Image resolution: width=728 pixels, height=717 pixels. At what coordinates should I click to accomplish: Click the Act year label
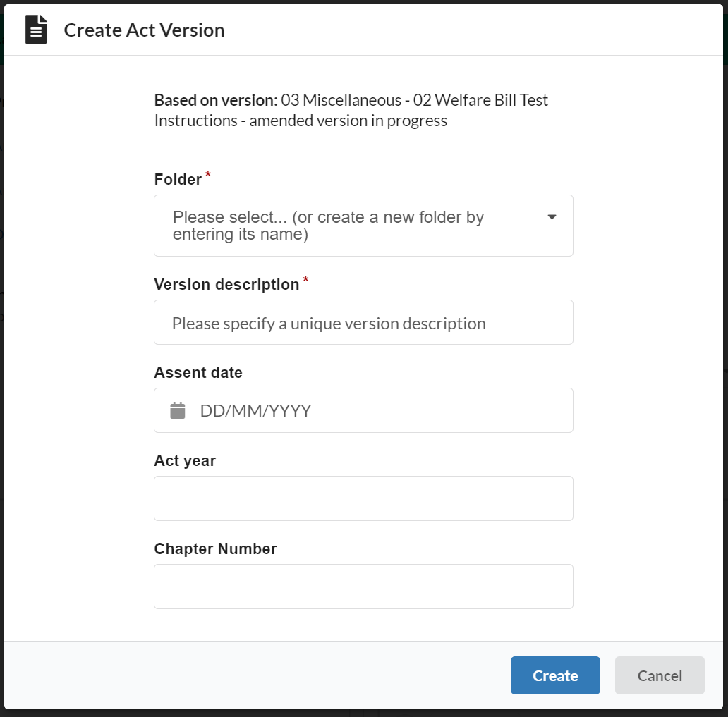click(x=185, y=460)
